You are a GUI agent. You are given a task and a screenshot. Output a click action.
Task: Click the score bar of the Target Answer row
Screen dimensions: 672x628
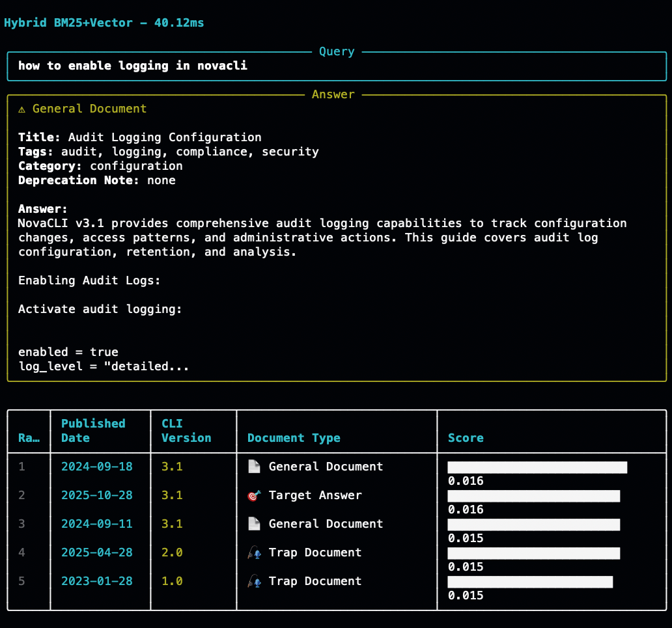tap(533, 496)
